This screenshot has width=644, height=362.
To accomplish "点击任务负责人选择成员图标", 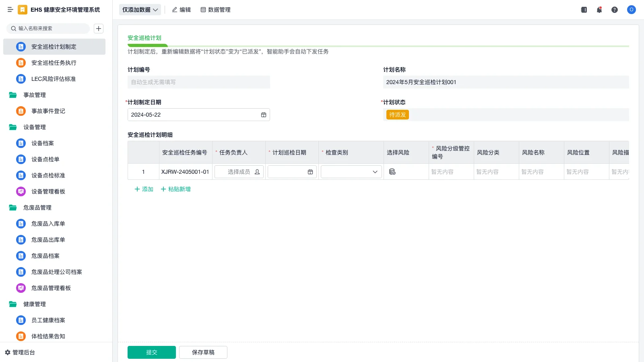I will tap(257, 172).
